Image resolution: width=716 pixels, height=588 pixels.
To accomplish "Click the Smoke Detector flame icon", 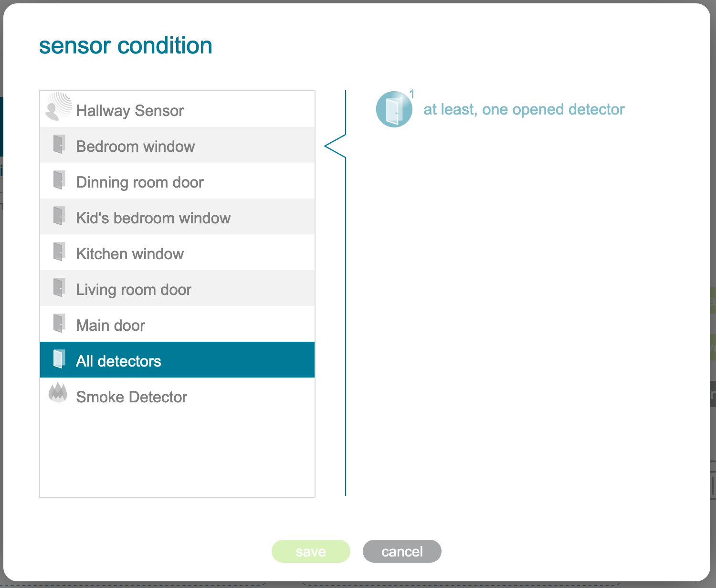I will tap(58, 392).
